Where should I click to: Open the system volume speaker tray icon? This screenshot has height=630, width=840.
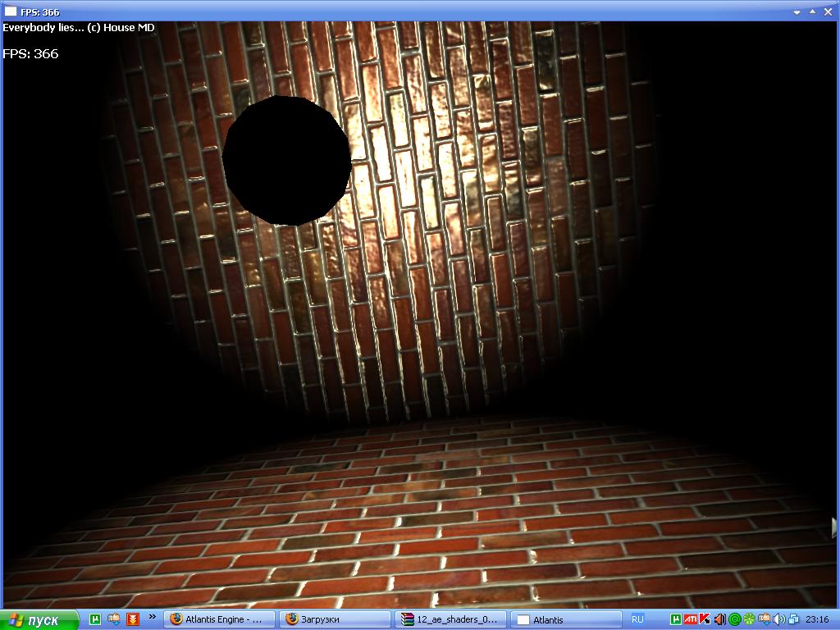(778, 619)
